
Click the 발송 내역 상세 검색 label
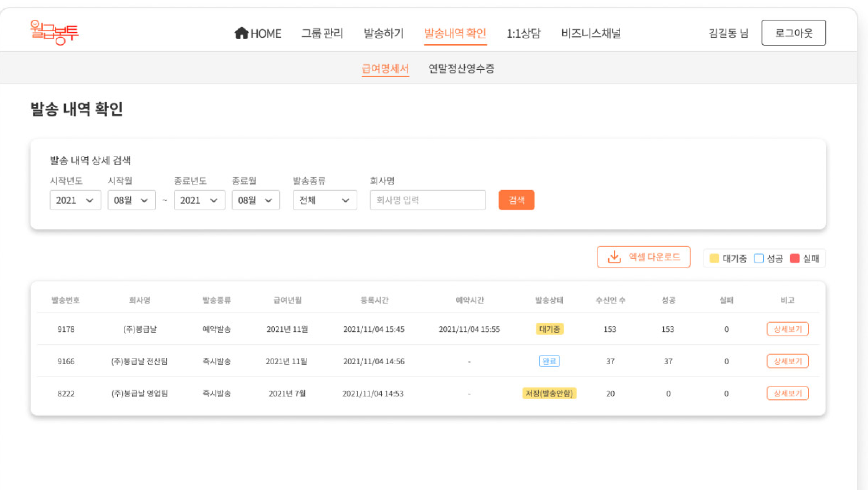pos(90,160)
